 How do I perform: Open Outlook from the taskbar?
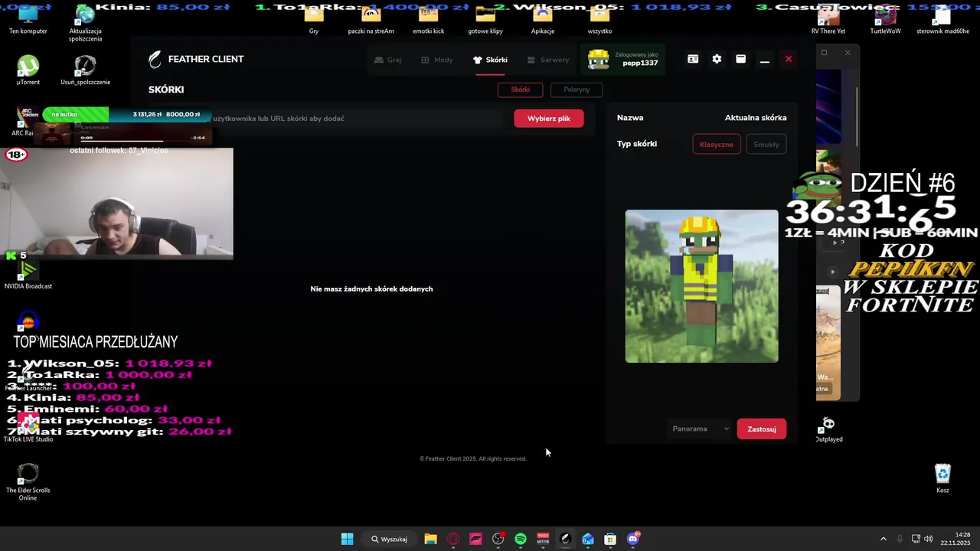tap(587, 539)
